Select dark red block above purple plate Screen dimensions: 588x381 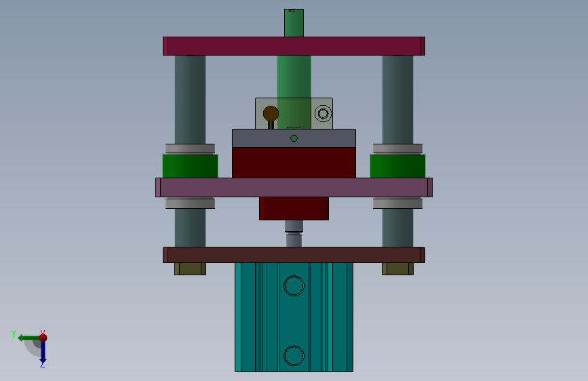[294, 163]
